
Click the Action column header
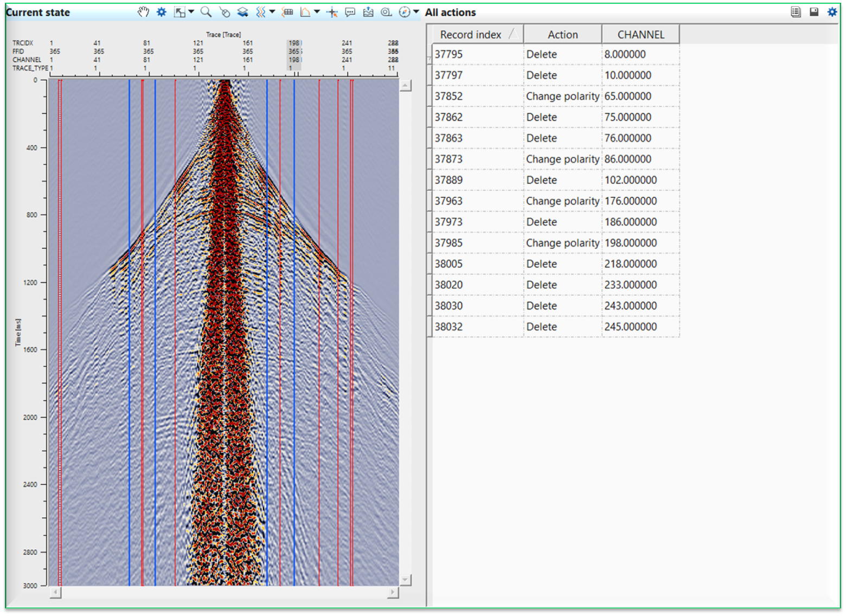click(562, 34)
